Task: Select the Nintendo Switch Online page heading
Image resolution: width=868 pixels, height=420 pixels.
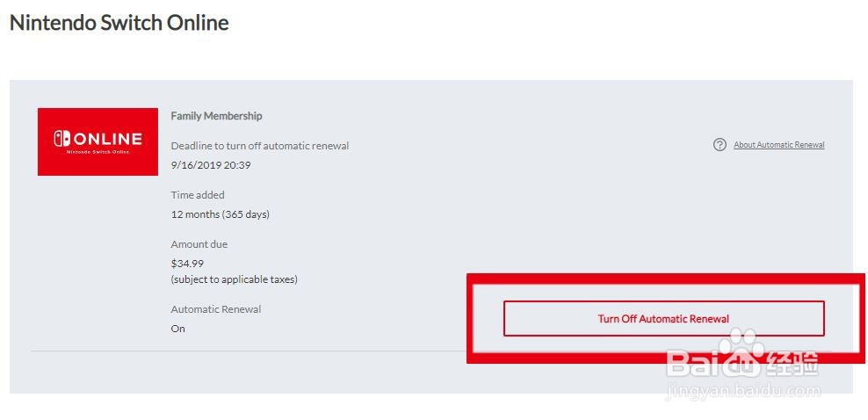Action: tap(119, 23)
